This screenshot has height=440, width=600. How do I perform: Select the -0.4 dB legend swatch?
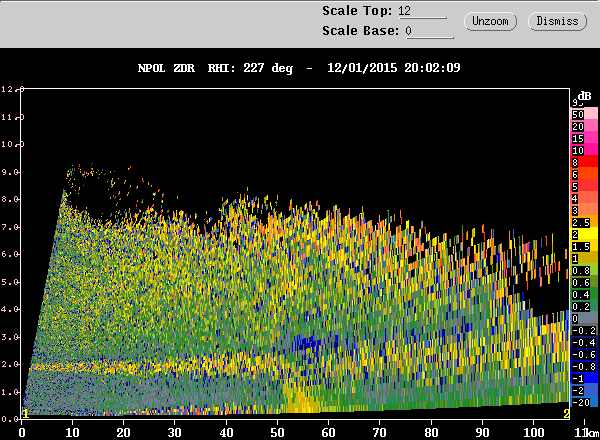click(584, 343)
